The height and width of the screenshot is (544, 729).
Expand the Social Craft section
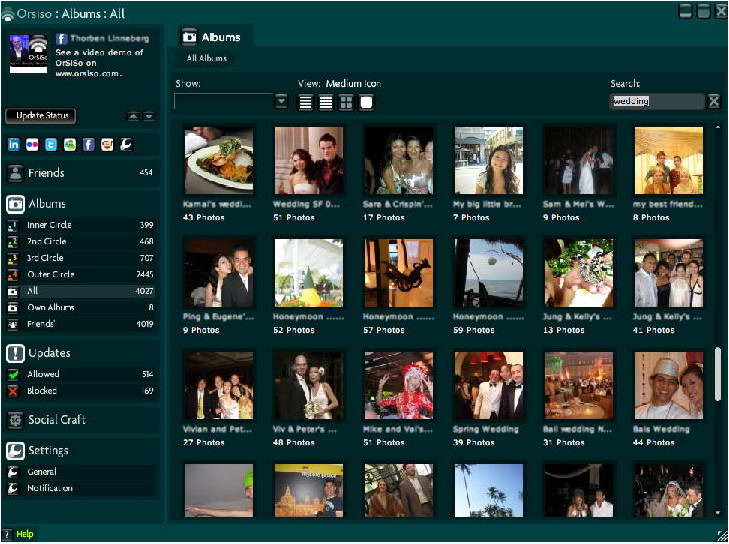tap(56, 420)
